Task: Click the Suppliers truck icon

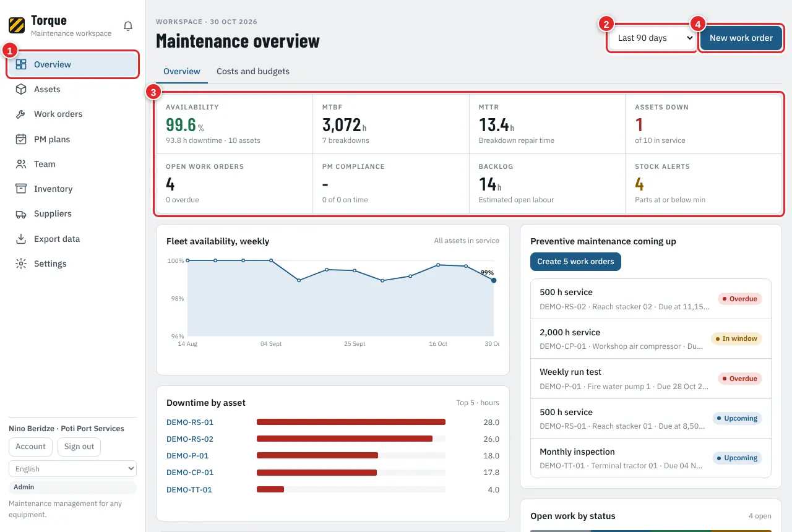Action: click(x=21, y=213)
